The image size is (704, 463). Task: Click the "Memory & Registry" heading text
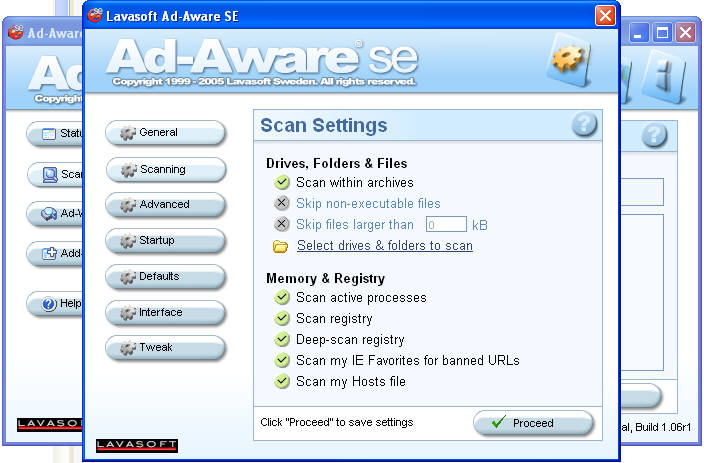click(x=326, y=278)
